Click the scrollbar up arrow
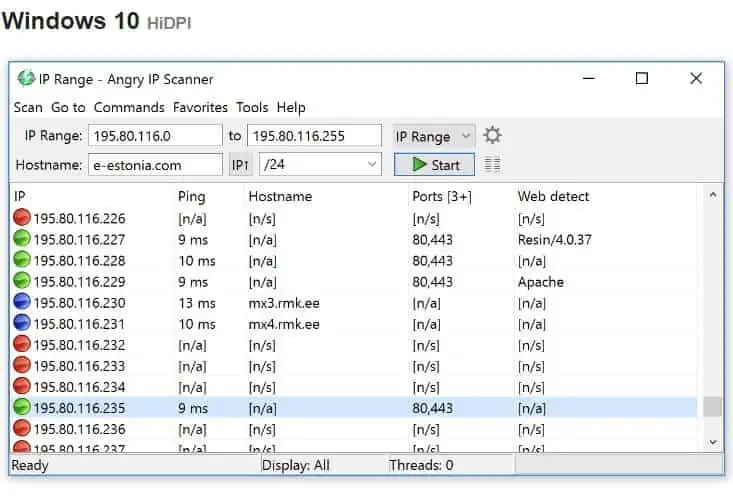 coord(712,194)
